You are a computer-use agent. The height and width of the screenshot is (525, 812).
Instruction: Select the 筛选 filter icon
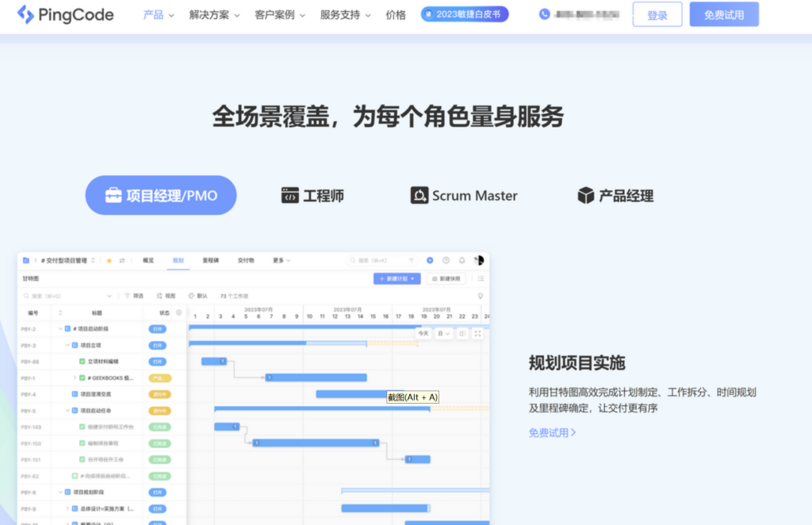coord(128,296)
